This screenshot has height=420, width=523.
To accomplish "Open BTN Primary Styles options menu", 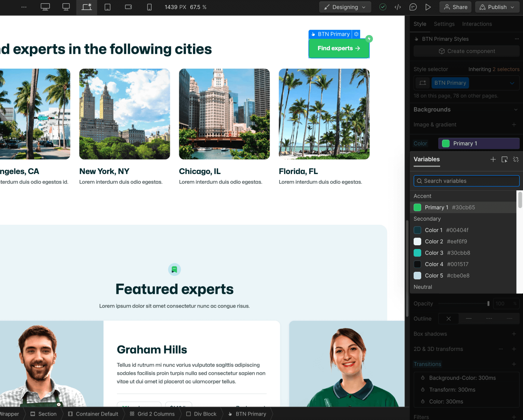I will click(517, 39).
